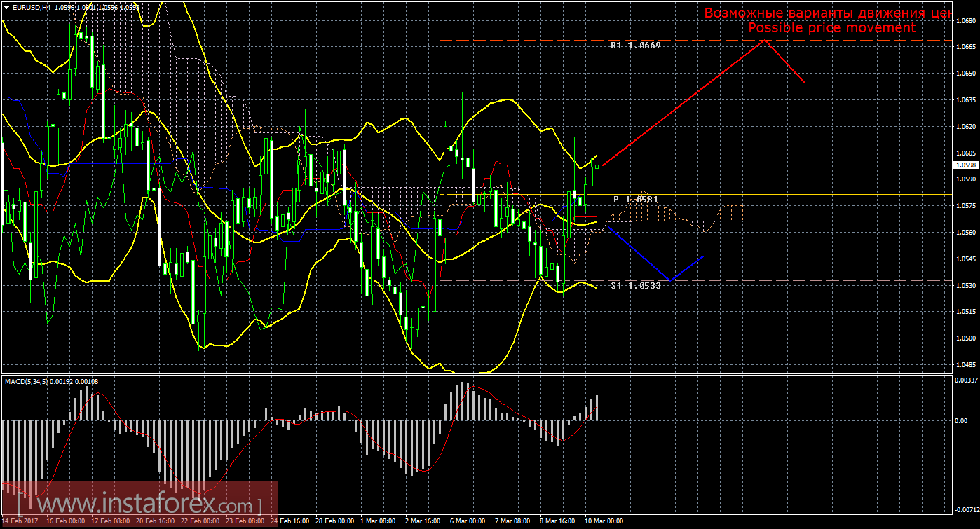Click the 1.0635 price scale value
This screenshot has width=980, height=529.
pos(965,100)
